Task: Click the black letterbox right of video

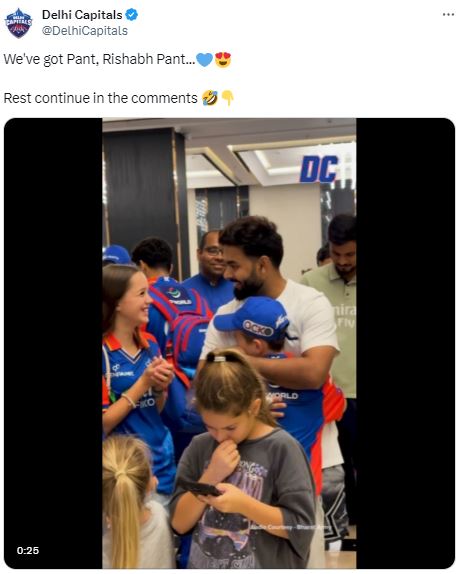Action: (405, 343)
